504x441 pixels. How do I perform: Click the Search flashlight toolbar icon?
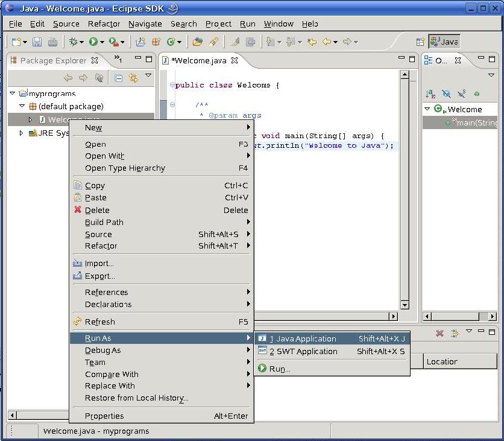(x=213, y=42)
